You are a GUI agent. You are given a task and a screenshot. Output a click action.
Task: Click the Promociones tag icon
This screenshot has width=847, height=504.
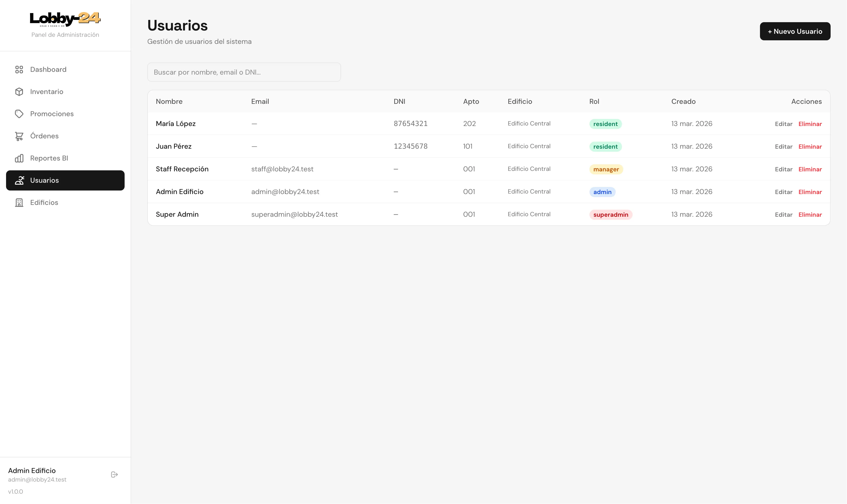[x=19, y=114]
